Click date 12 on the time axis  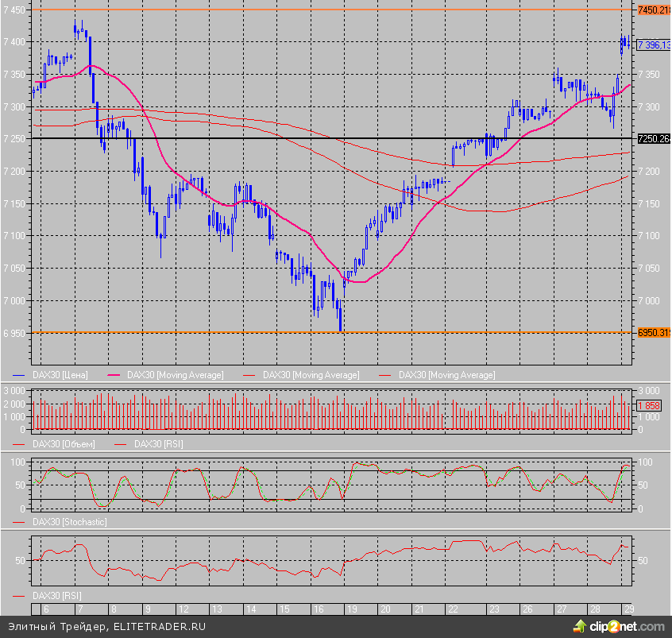click(183, 609)
